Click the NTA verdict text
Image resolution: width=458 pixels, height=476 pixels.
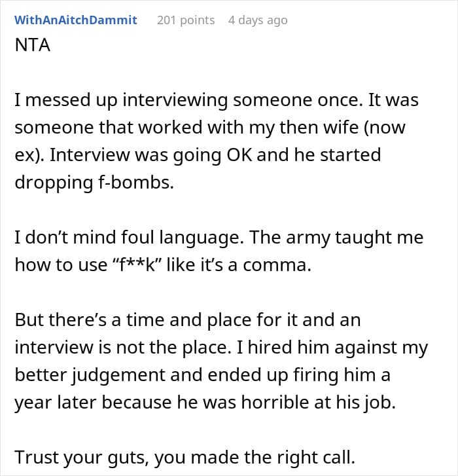[33, 45]
